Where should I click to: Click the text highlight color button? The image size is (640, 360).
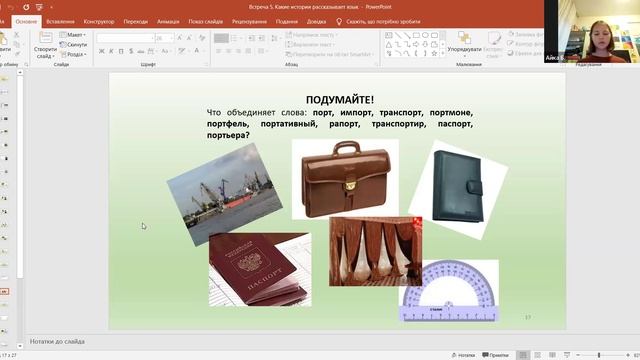[x=182, y=51]
